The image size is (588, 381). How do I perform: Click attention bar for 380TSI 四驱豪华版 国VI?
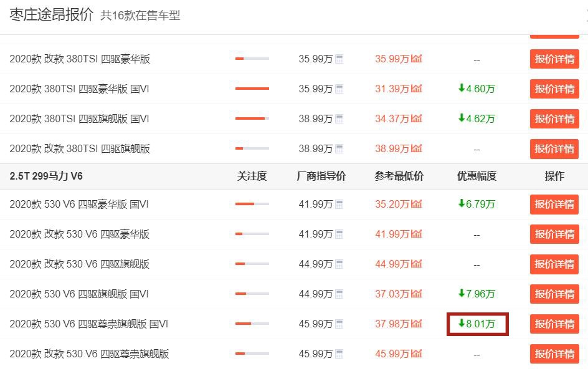(252, 89)
